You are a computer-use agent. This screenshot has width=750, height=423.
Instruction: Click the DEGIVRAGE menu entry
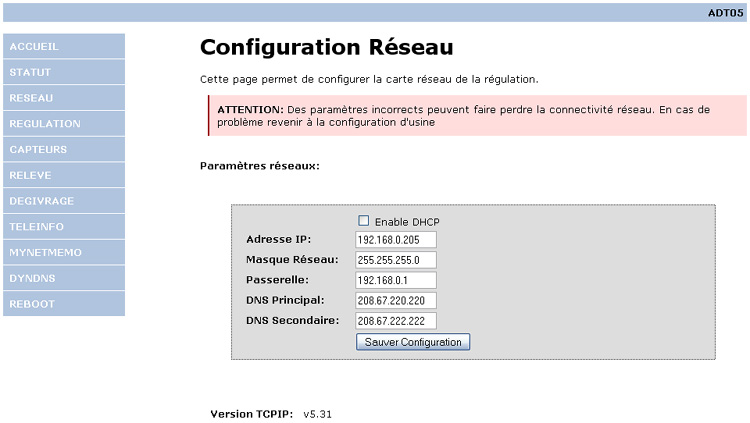pos(64,201)
